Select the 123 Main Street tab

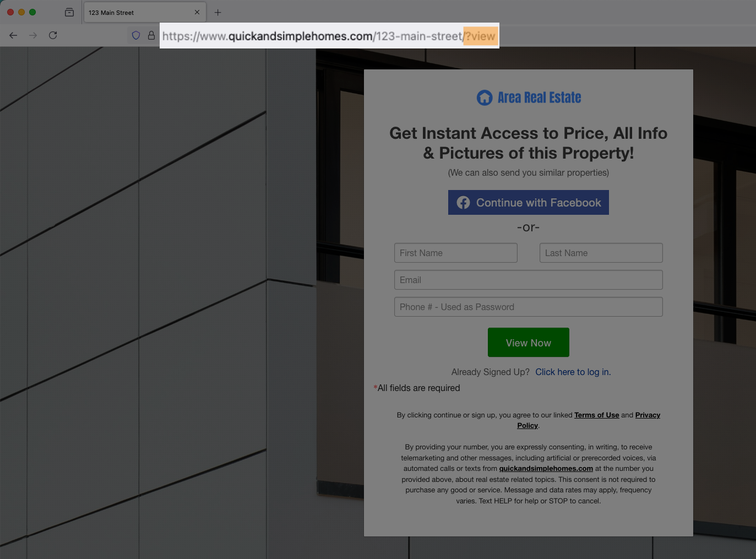(145, 12)
